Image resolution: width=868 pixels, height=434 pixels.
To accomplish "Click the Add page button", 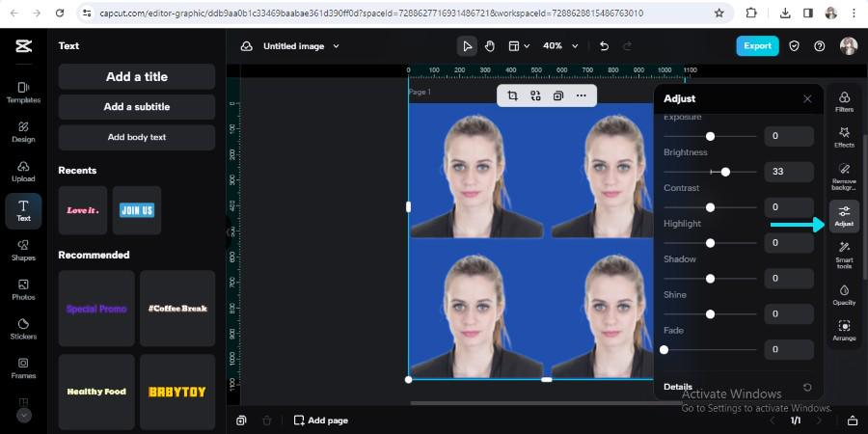I will coord(321,420).
